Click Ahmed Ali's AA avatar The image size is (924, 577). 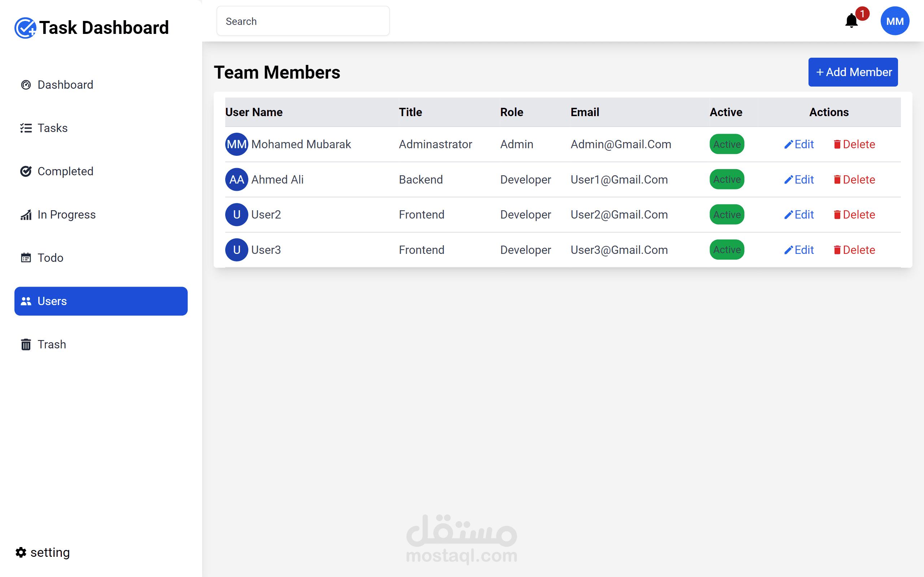pos(236,179)
